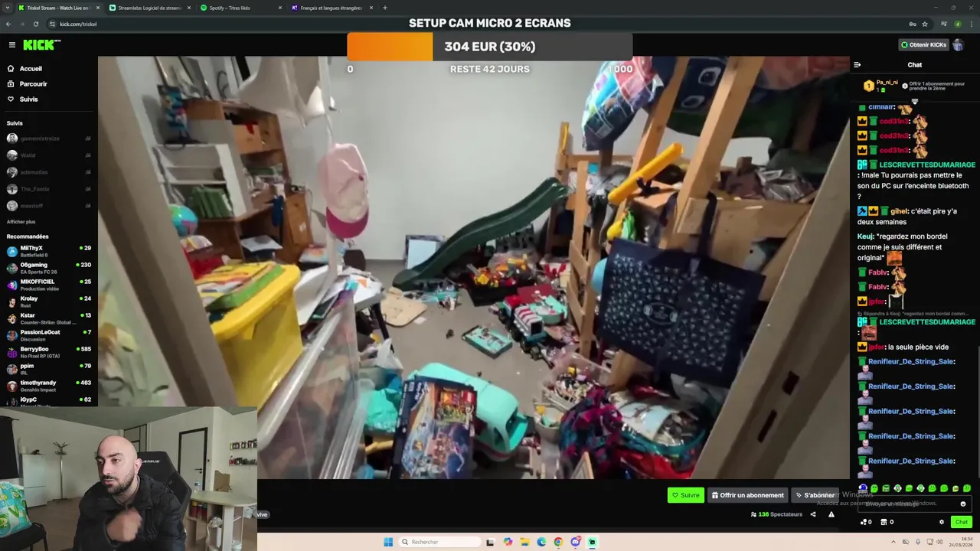Image resolution: width=980 pixels, height=551 pixels.
Task: Open recommended channel timothyrandy
Action: tap(48, 386)
